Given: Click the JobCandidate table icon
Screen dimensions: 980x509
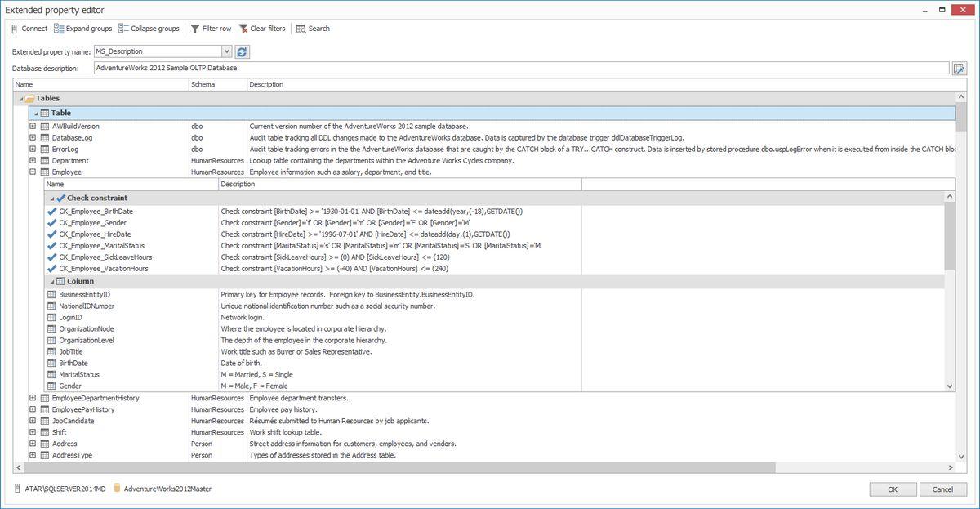Looking at the screenshot, I should pos(46,421).
